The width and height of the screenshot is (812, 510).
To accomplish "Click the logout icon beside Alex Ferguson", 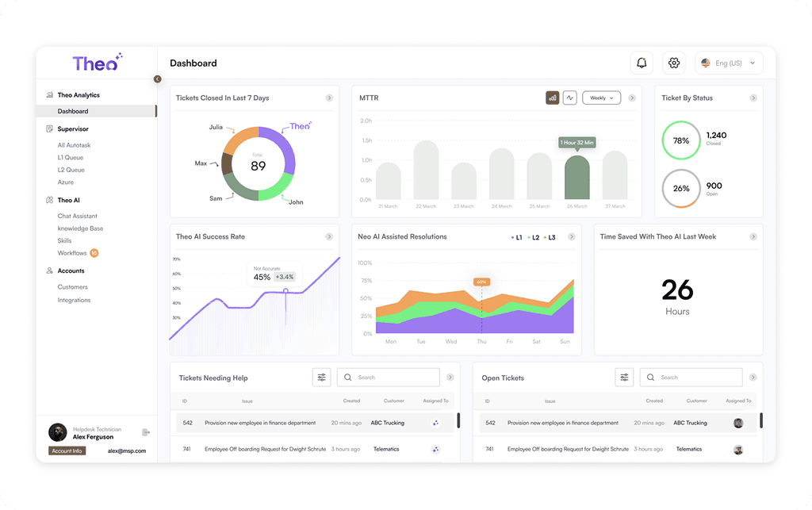I will (146, 432).
